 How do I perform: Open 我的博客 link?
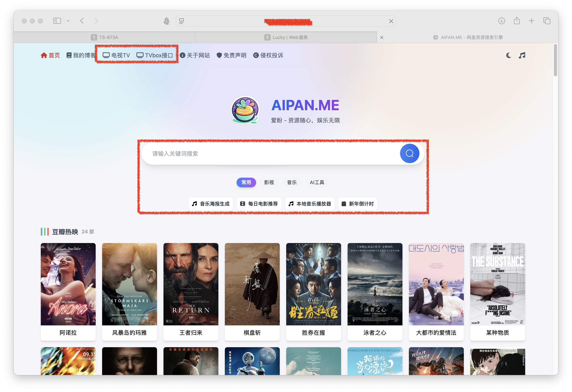(x=81, y=55)
